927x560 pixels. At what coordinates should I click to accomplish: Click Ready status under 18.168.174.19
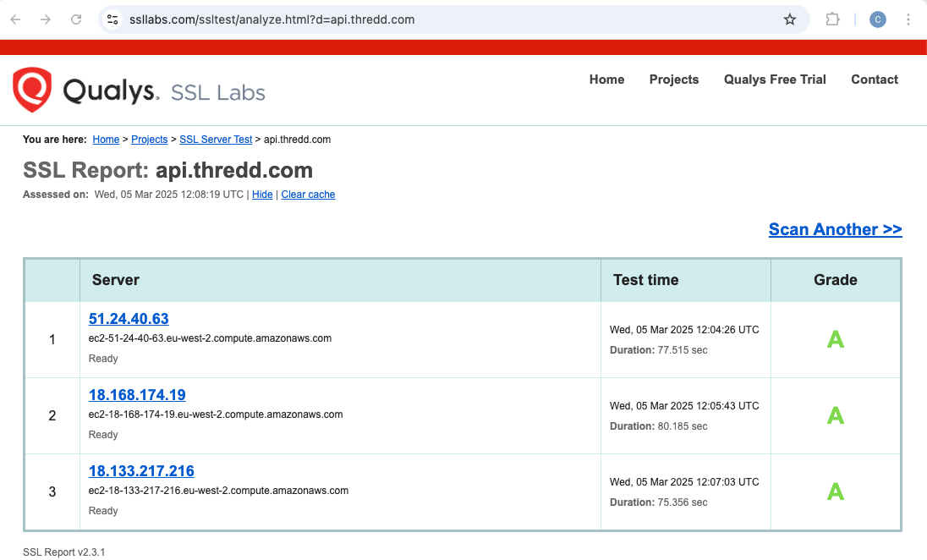[x=103, y=436]
